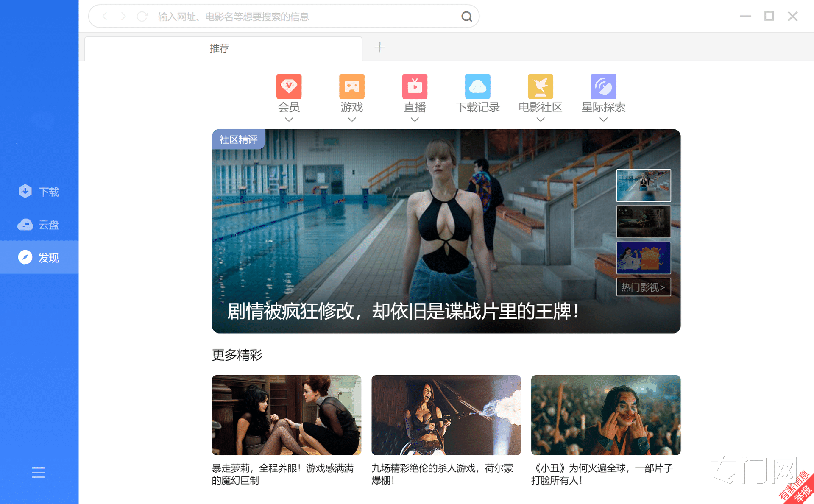Select the 发现 sidebar label
This screenshot has height=504, width=814.
[x=49, y=258]
